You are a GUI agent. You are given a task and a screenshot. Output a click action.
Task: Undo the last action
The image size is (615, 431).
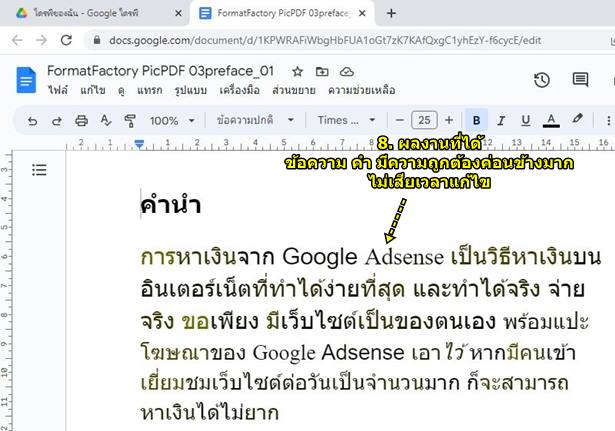coord(33,121)
